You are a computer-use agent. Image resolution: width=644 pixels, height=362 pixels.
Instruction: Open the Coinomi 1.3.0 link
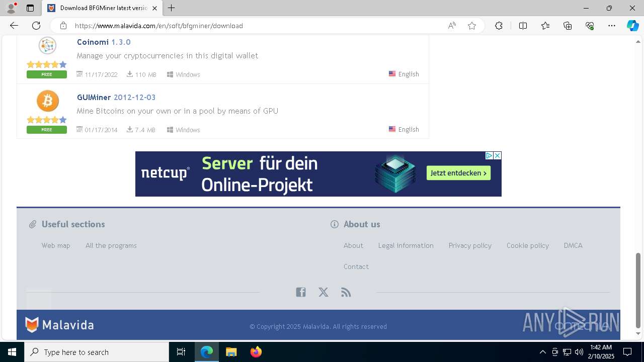click(104, 42)
